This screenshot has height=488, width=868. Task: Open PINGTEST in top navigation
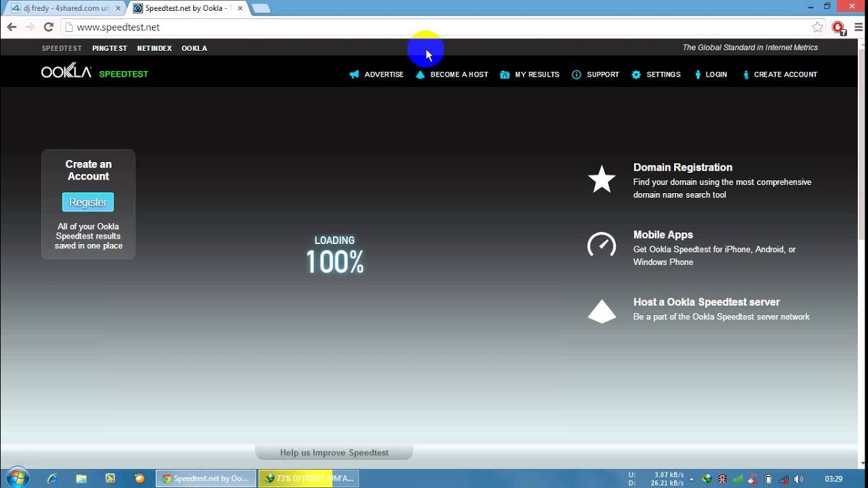click(110, 48)
